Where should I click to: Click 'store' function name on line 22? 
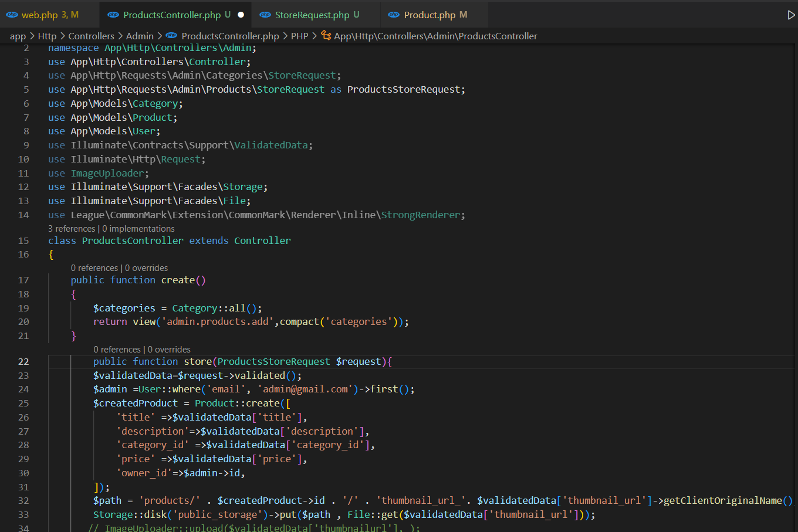[198, 361]
